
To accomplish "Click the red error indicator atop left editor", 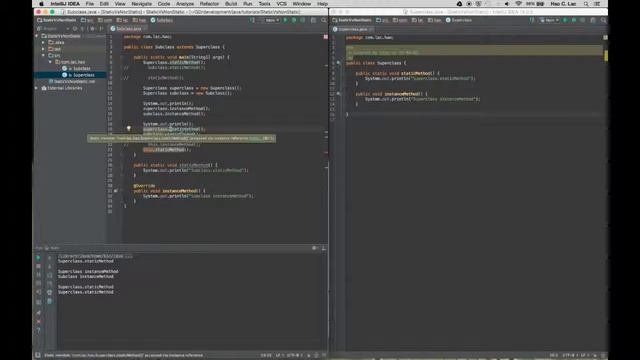I will click(x=325, y=37).
